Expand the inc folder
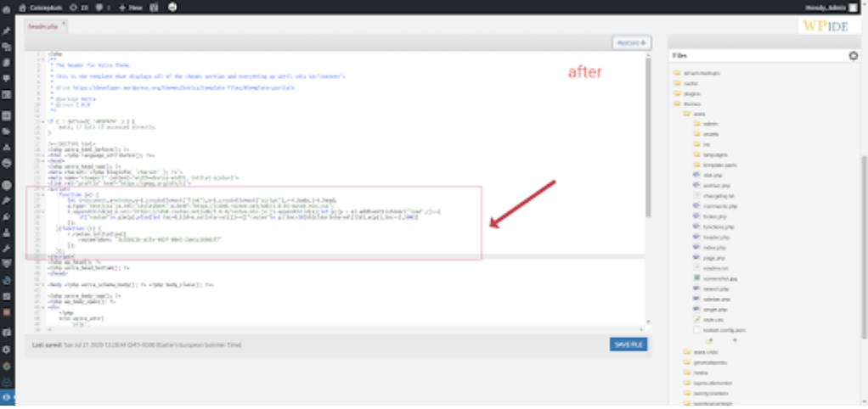 [702, 145]
